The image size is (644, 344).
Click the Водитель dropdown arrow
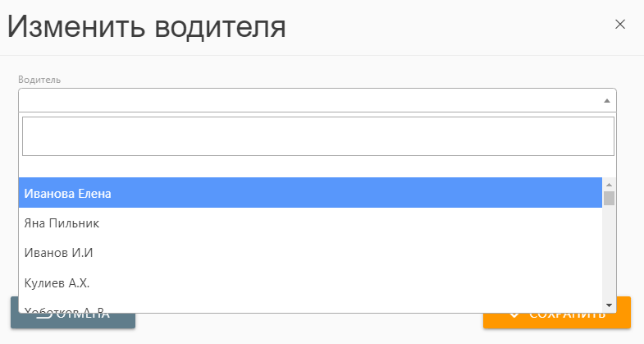606,100
